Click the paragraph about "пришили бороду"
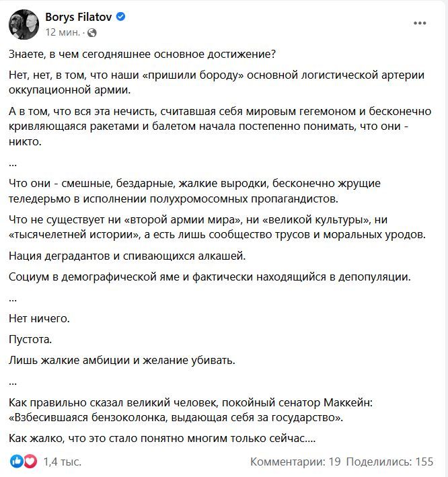 pos(217,81)
